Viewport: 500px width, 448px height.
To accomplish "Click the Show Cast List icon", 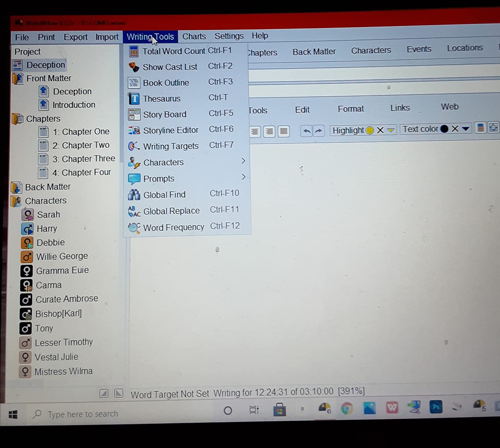I will 134,67.
